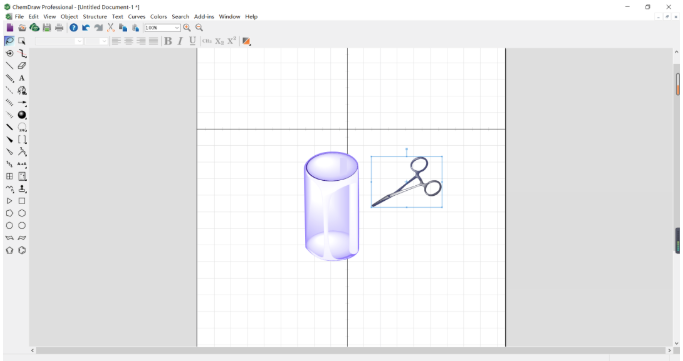This screenshot has width=683, height=361.
Task: Zoom in with magnifier plus
Action: 187,27
